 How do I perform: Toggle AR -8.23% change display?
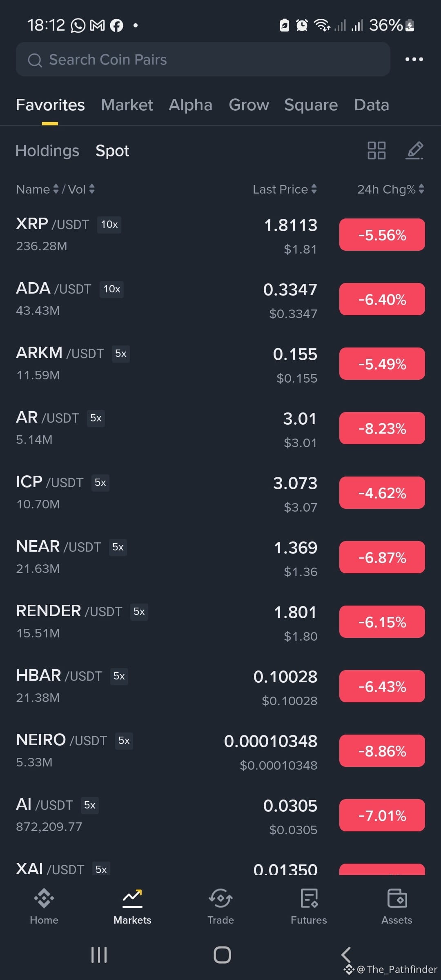click(382, 428)
